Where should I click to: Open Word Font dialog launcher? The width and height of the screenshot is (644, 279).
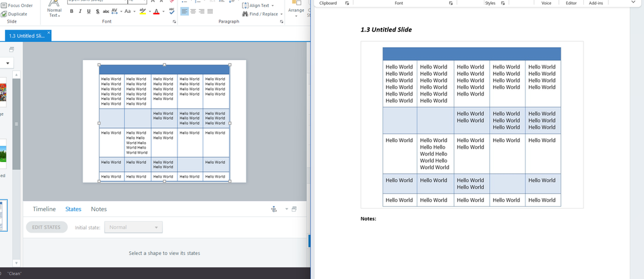450,3
